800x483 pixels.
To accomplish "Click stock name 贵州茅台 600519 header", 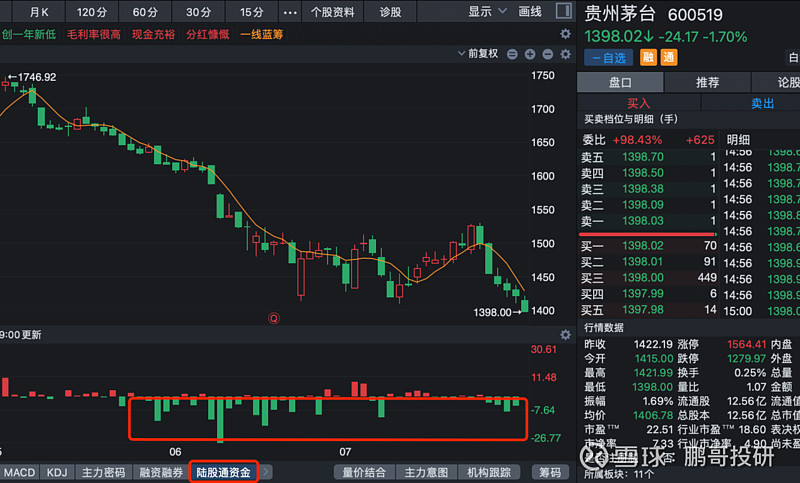I will [653, 14].
